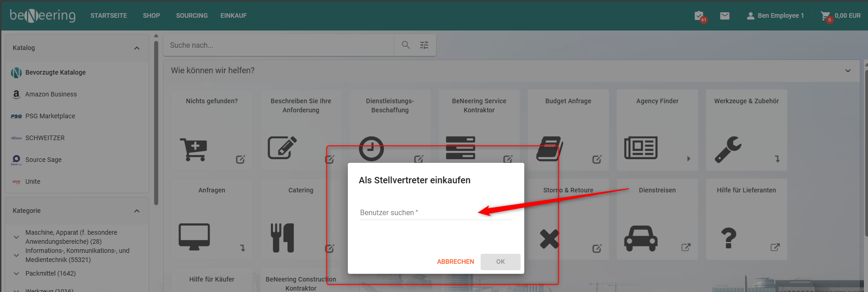This screenshot has height=292, width=868.
Task: Select Amazon Business catalog
Action: click(x=51, y=94)
